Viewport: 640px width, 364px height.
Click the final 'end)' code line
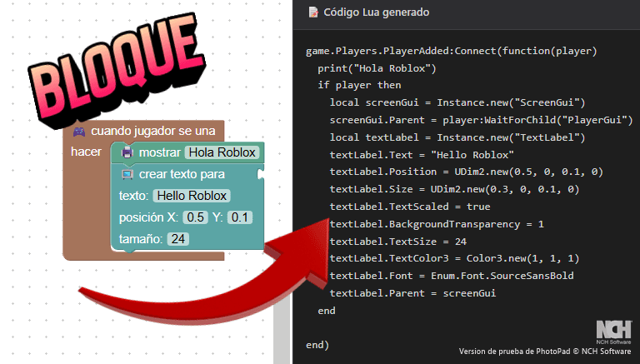coord(317,345)
